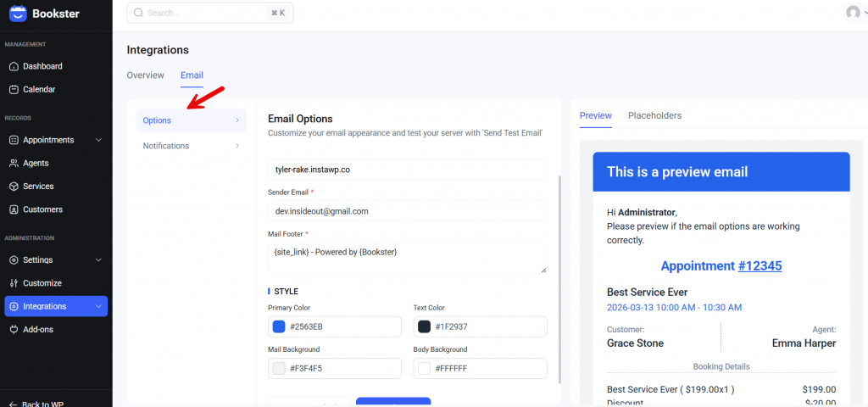
Task: Focus the Sender Email field
Action: point(408,211)
